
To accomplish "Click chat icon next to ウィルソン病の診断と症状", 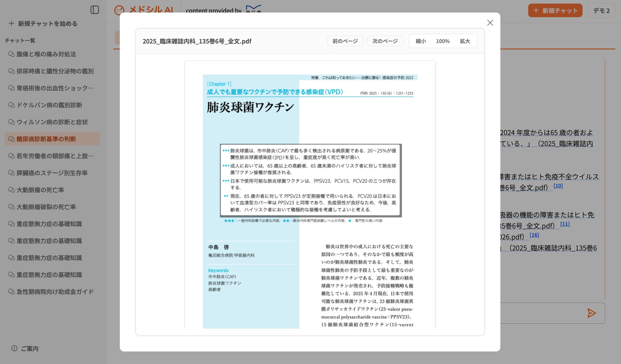I will point(11,122).
